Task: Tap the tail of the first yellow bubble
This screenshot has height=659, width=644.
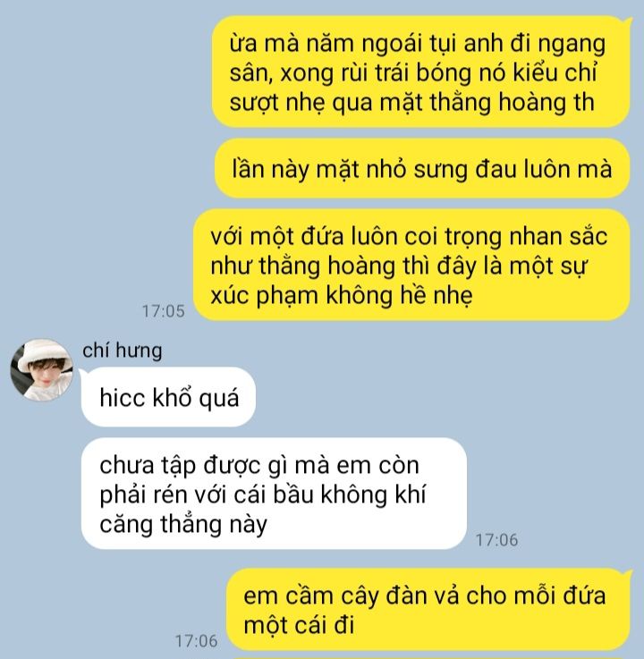Action: click(x=627, y=21)
